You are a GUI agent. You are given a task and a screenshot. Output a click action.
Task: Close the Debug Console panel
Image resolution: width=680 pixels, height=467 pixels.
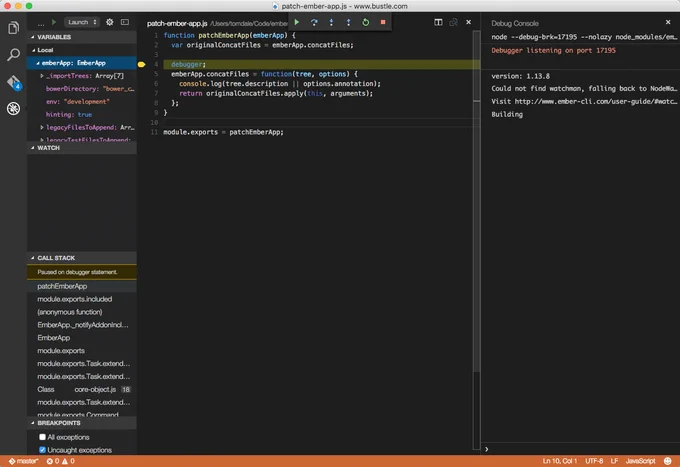pyautogui.click(x=668, y=22)
